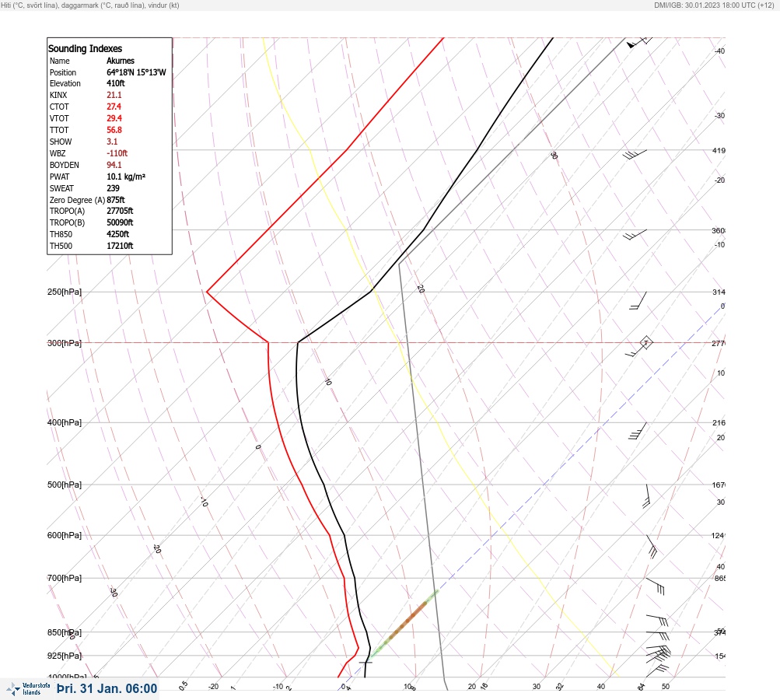
Task: Click the TH850 value 4250ft
Action: pyautogui.click(x=117, y=234)
